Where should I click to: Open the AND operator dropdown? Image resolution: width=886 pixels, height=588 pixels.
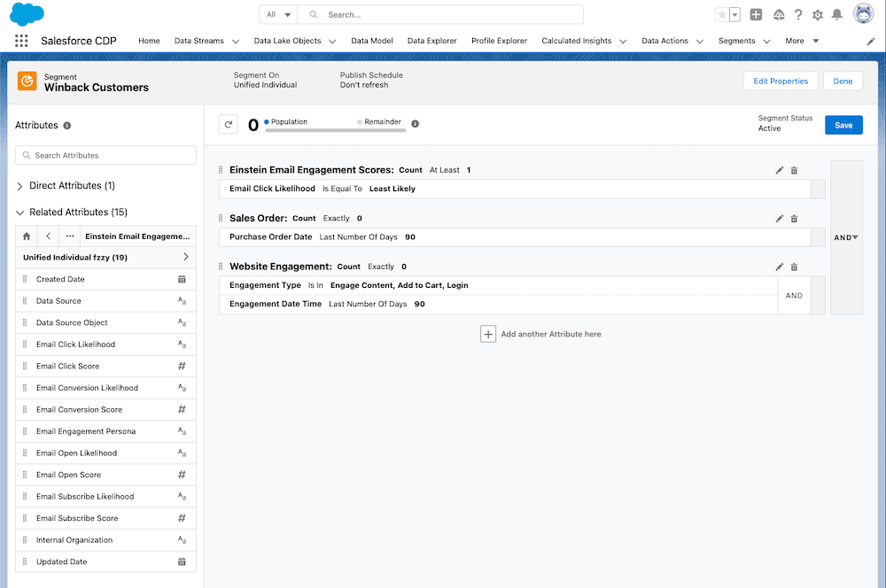846,237
